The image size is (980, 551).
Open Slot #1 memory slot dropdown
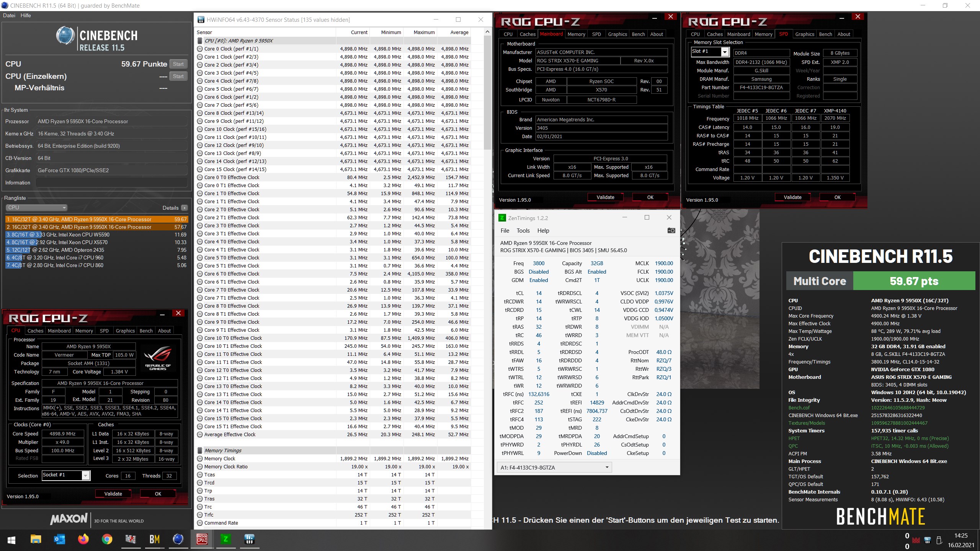[x=725, y=52]
